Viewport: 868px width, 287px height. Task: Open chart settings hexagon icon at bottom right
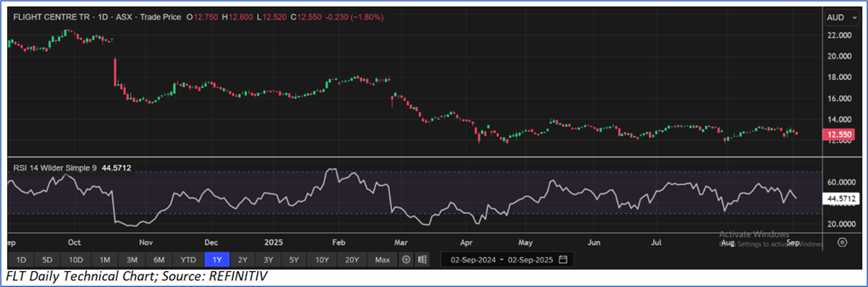tap(842, 243)
